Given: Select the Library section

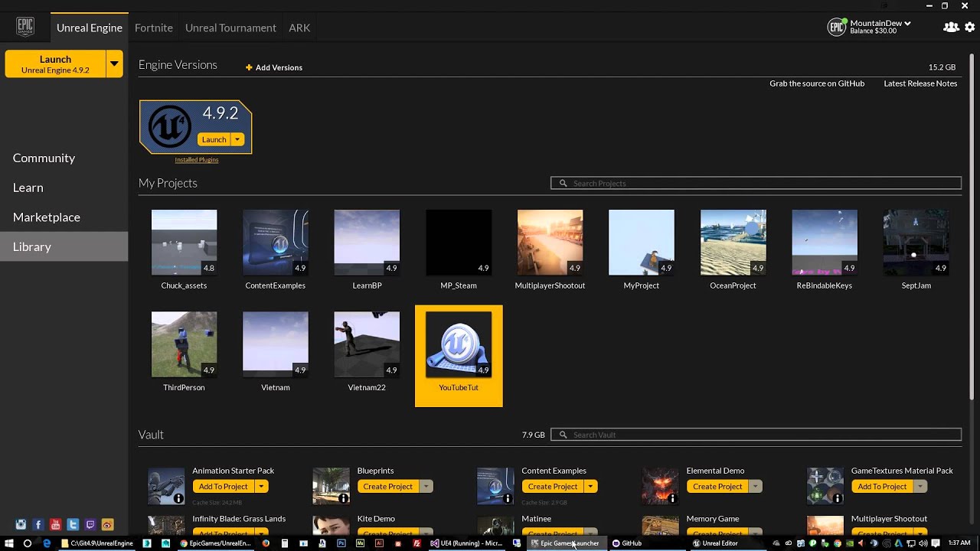Looking at the screenshot, I should tap(64, 246).
